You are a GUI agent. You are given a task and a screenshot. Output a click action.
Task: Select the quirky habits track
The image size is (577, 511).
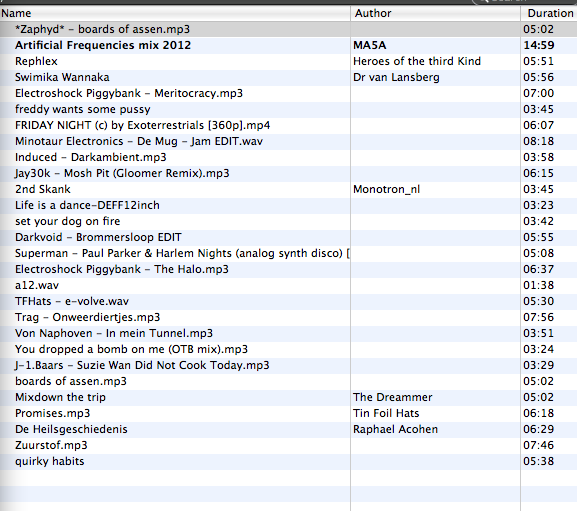click(x=288, y=461)
